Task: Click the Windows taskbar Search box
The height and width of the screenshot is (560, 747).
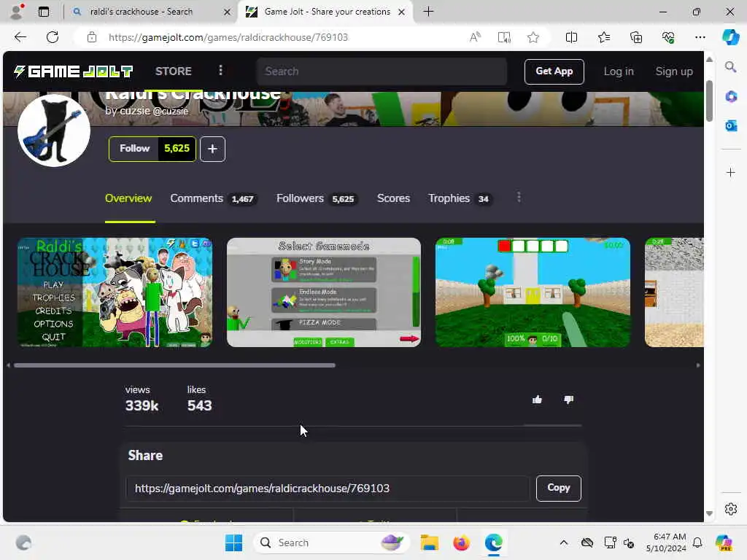Action: (332, 542)
